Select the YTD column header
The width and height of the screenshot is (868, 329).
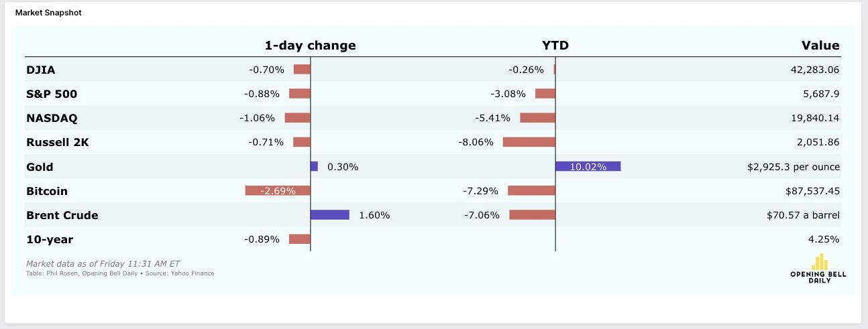pos(555,46)
